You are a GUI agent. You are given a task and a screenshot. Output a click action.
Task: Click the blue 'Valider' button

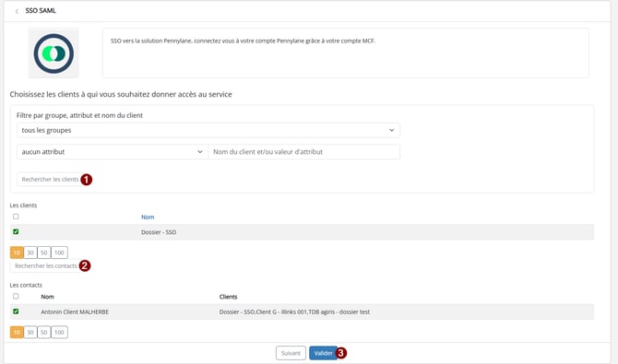[323, 353]
